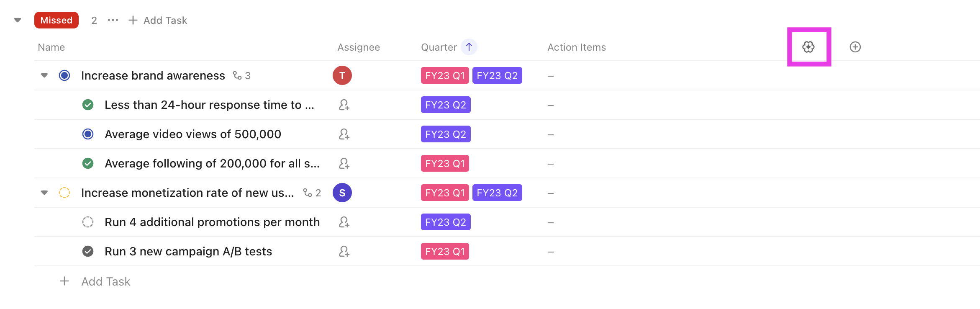Click the Action Items column header

[x=576, y=47]
